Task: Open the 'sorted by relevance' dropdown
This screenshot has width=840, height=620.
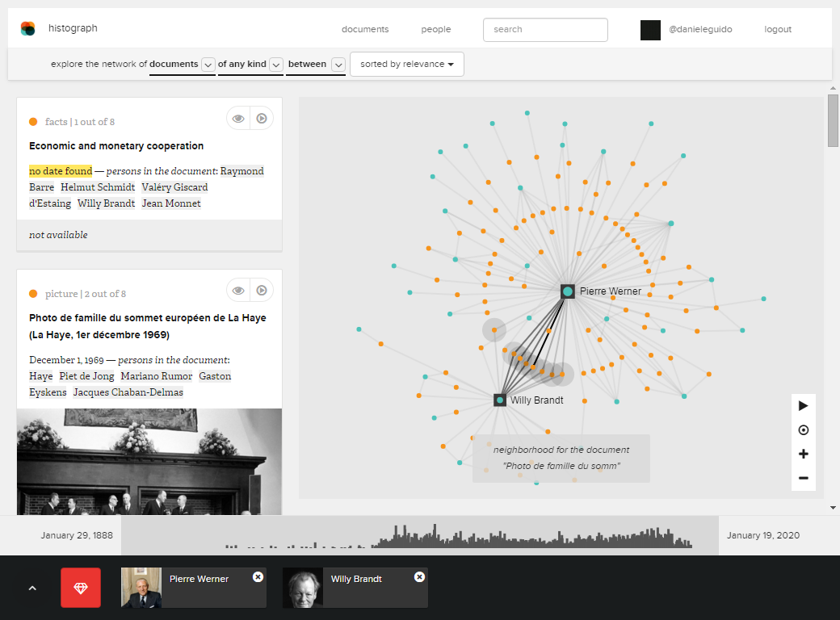Action: pos(406,65)
